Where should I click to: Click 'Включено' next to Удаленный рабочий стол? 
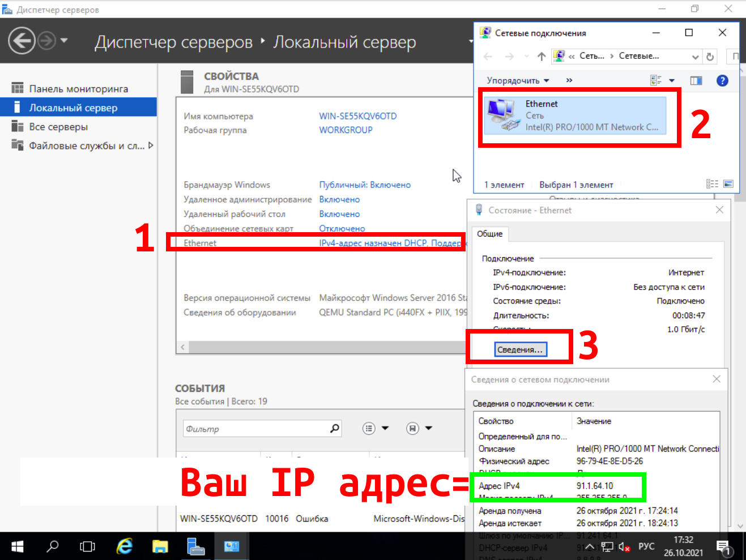coord(339,214)
